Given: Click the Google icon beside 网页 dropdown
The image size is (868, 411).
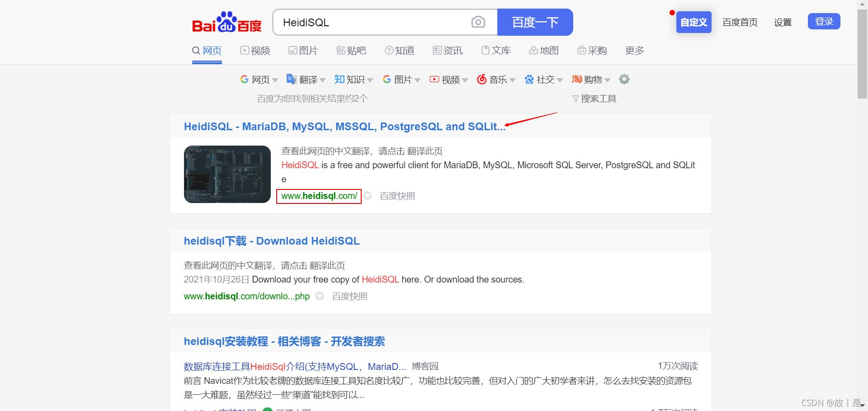Looking at the screenshot, I should tap(245, 80).
